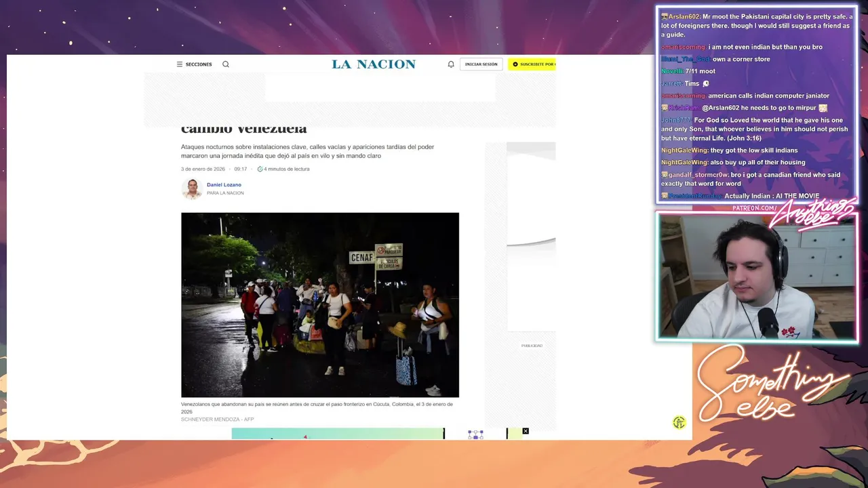The image size is (868, 488).
Task: Click the article subtitle 'Ataques nocturnos' paragraph
Action: coord(307,151)
